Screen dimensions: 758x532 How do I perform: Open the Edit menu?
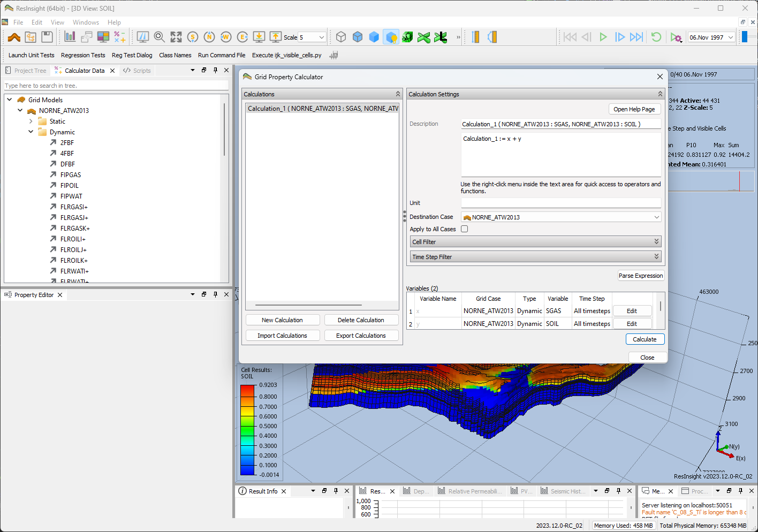point(37,22)
